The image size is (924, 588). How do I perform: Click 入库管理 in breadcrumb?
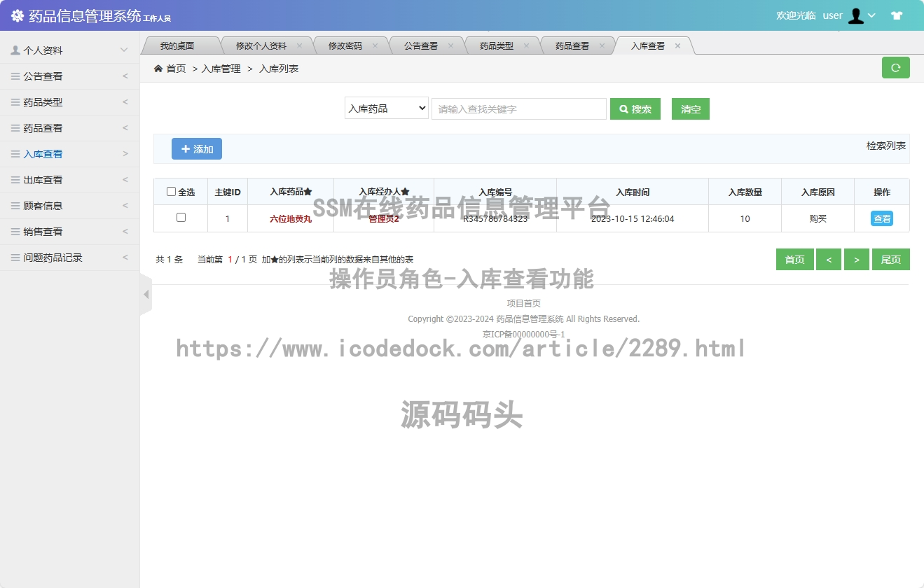pyautogui.click(x=221, y=69)
